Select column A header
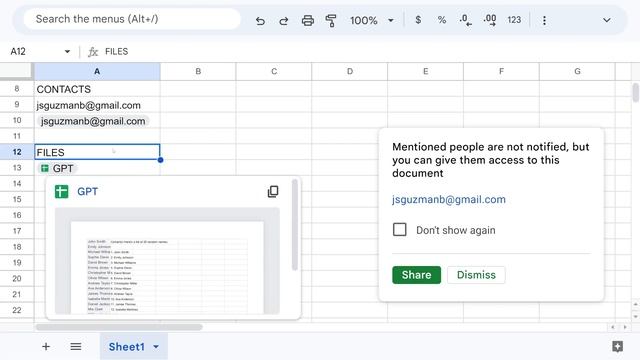This screenshot has width=640, height=360. pos(97,71)
